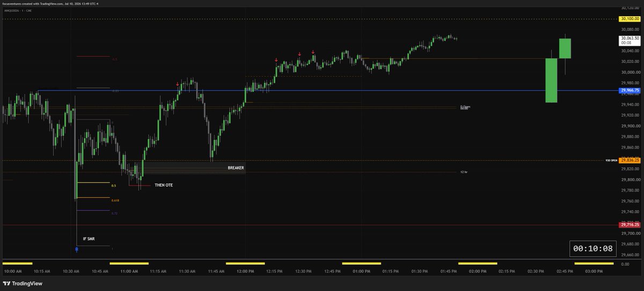644x291 pixels.
Task: Click the 01:00 PM time axis label
Action: click(x=361, y=271)
